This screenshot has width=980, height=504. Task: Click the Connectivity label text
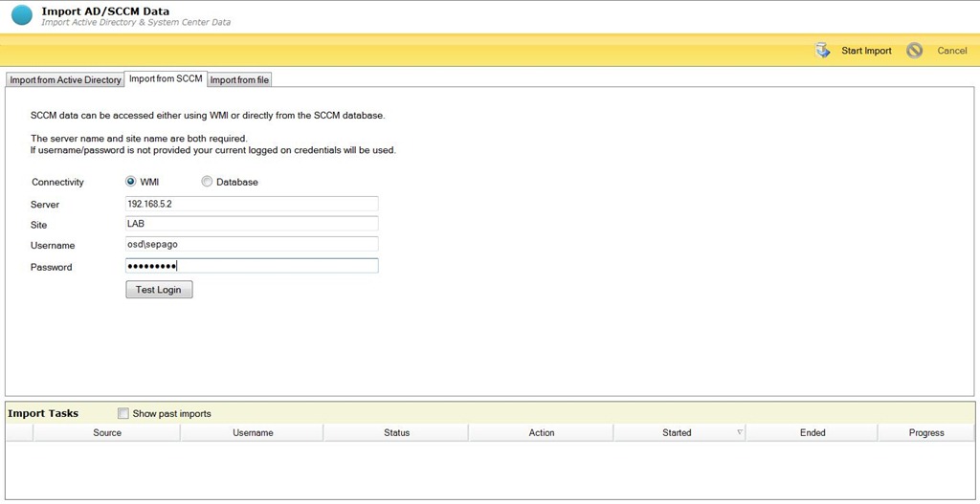click(57, 183)
